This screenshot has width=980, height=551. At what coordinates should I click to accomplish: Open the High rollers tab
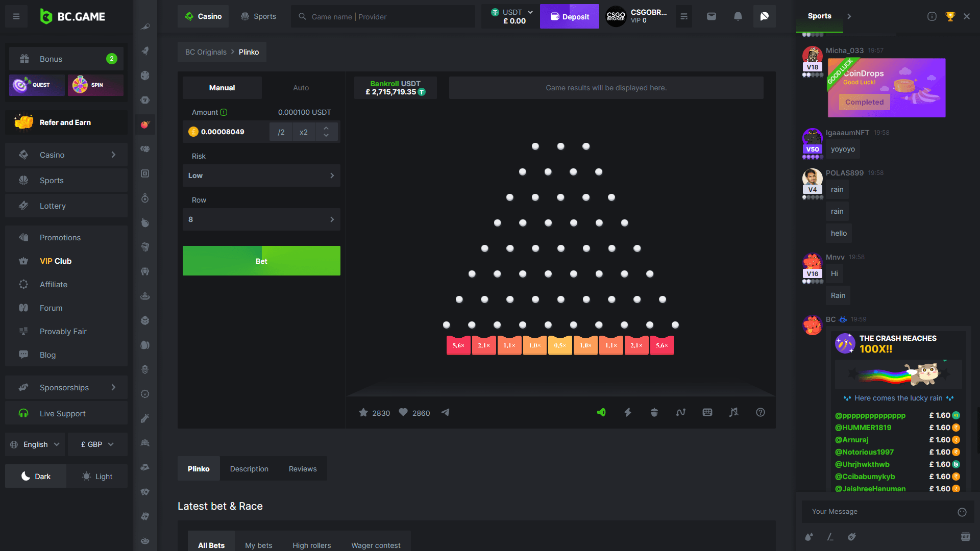(x=311, y=545)
